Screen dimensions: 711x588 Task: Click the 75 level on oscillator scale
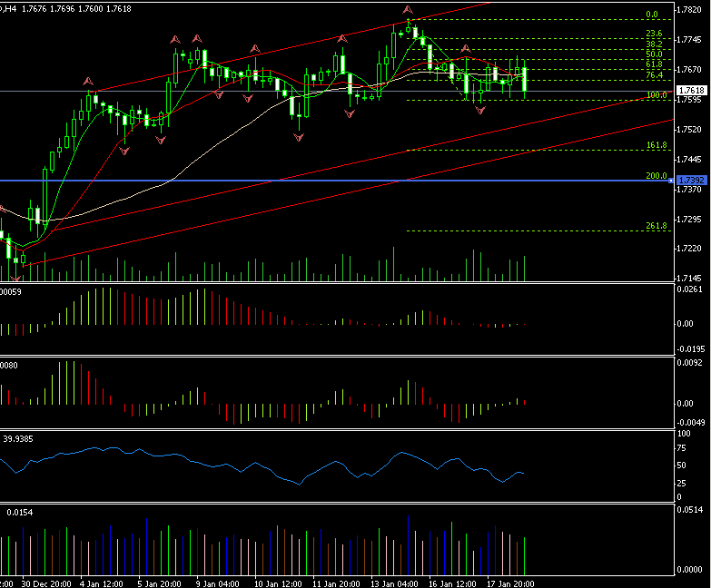click(681, 448)
